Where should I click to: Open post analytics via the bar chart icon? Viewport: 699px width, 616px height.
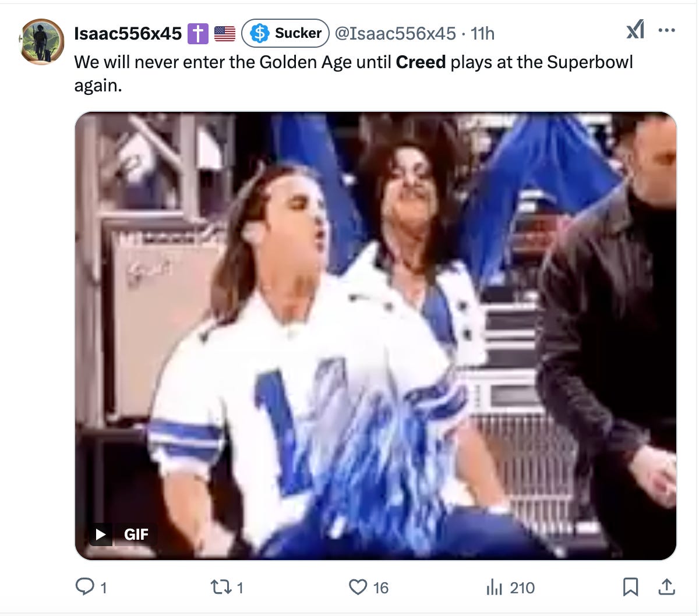click(x=495, y=587)
